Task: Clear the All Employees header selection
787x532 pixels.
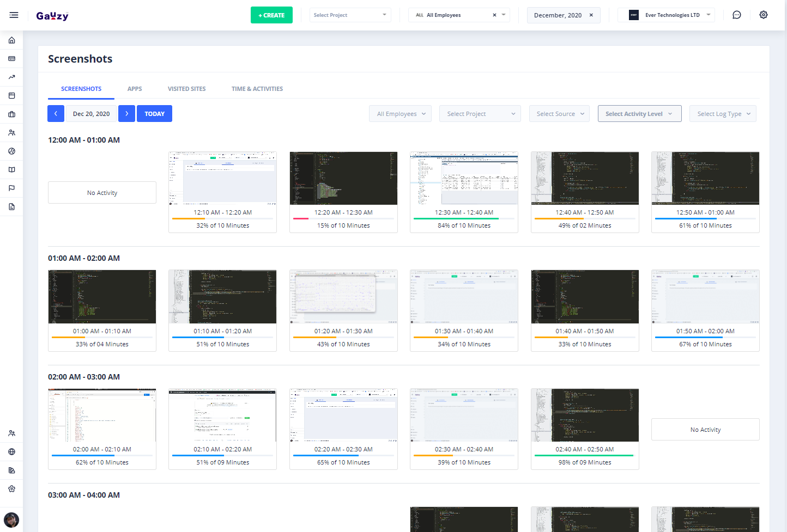Action: [x=494, y=15]
